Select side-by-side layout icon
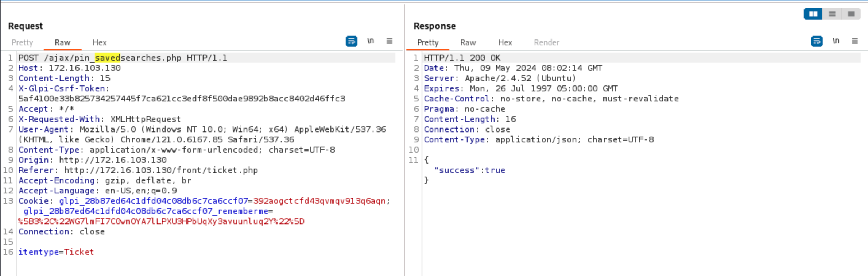 pyautogui.click(x=813, y=14)
